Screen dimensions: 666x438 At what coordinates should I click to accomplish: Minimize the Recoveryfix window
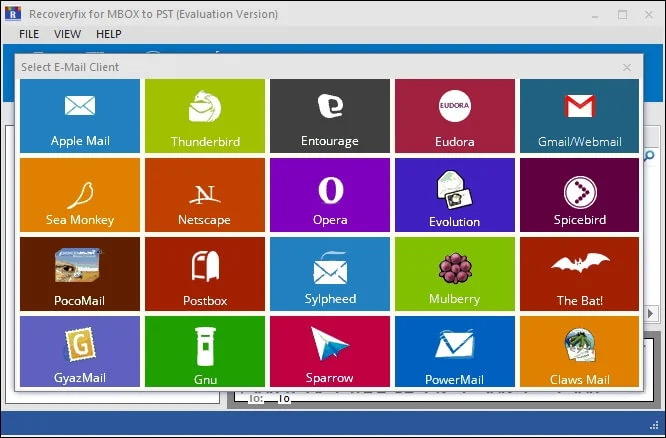595,16
